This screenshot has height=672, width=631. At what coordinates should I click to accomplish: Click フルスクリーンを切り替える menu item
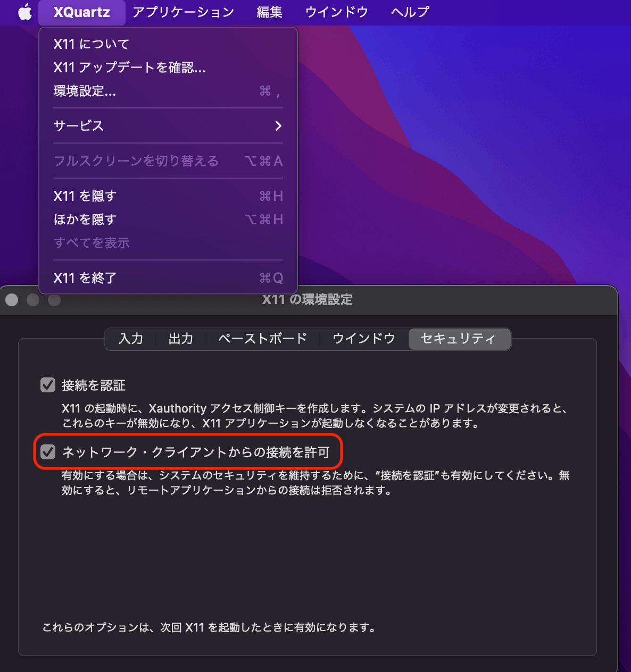[168, 161]
